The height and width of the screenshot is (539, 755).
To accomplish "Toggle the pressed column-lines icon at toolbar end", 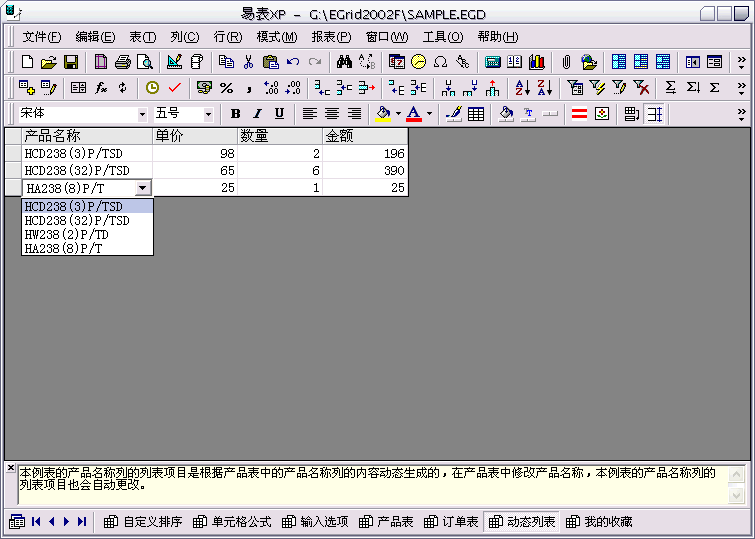I will tap(654, 114).
